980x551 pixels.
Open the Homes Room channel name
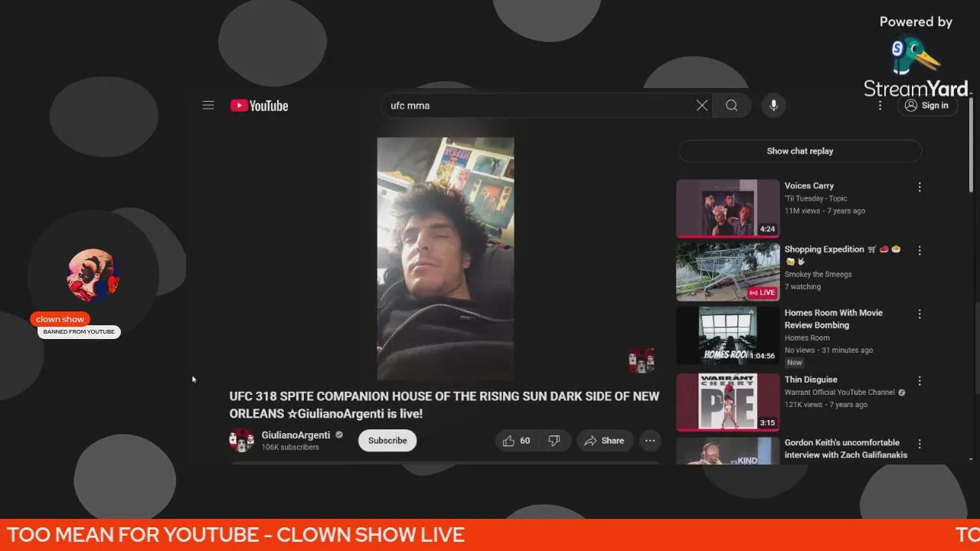pyautogui.click(x=807, y=337)
